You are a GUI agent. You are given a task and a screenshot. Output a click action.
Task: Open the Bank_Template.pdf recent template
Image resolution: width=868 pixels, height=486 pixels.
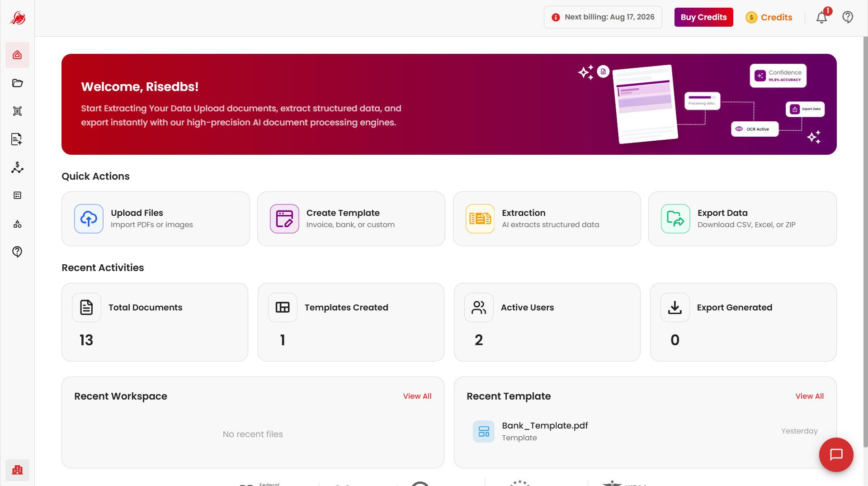[645, 431]
